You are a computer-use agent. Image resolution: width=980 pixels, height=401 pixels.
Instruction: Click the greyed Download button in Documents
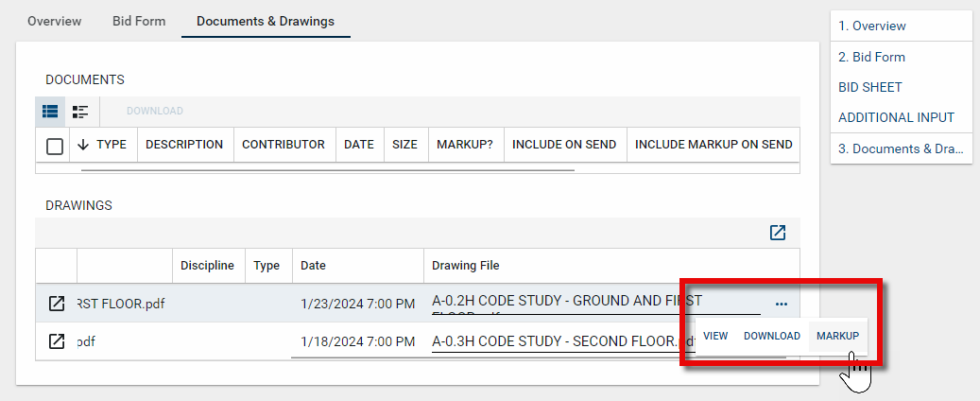click(x=155, y=112)
